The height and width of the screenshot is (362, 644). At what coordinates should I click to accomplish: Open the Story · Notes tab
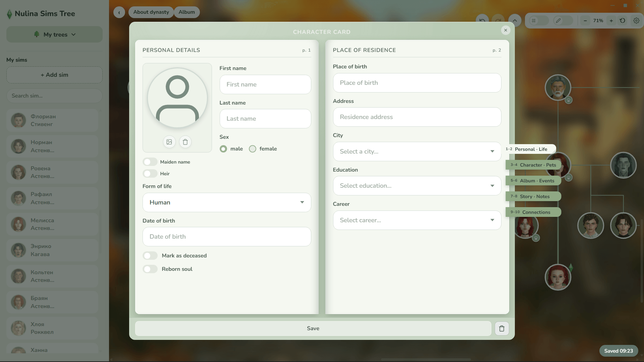(x=533, y=196)
